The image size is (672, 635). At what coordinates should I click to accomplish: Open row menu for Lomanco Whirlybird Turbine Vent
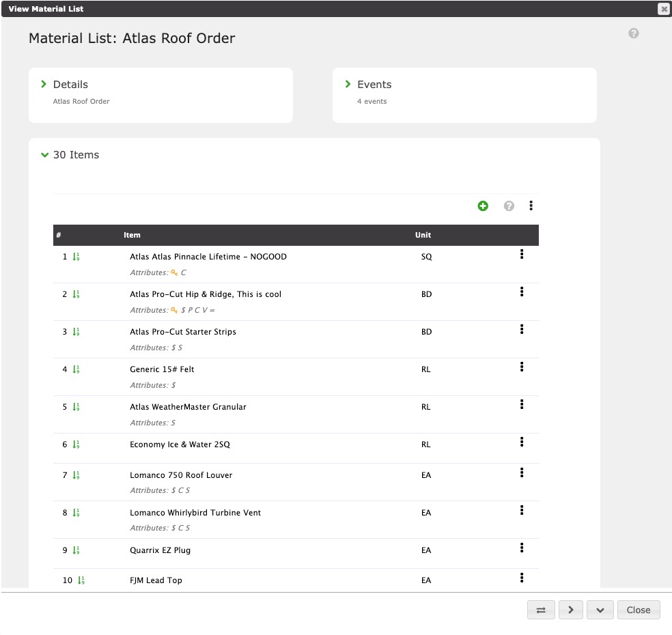(521, 510)
